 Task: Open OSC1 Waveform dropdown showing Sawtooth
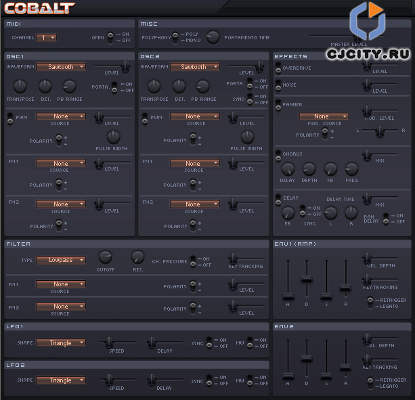pos(61,67)
